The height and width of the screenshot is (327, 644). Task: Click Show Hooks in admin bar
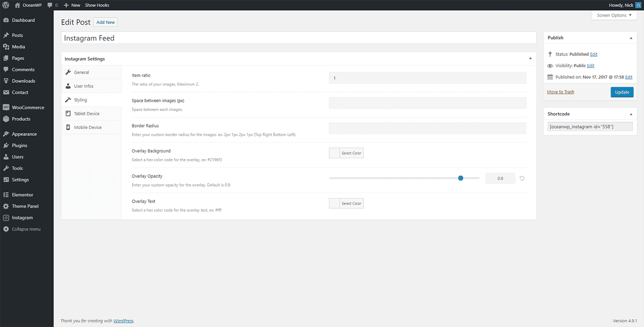coord(97,5)
